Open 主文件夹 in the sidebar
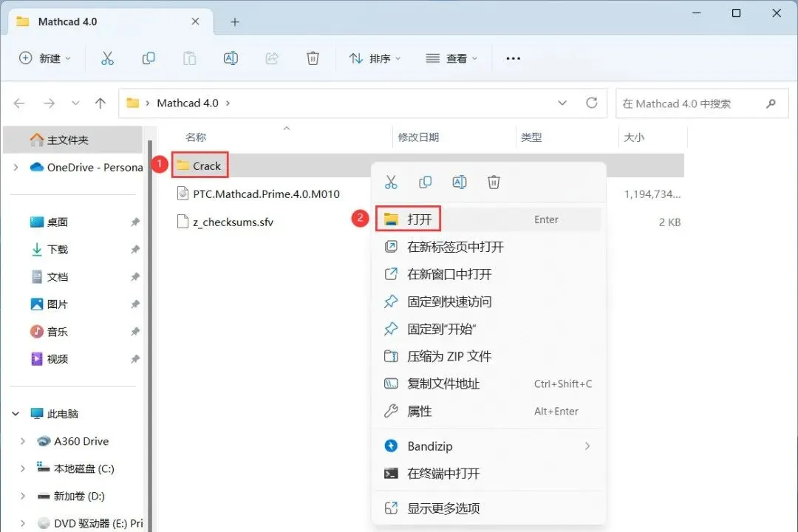Image resolution: width=798 pixels, height=532 pixels. (x=72, y=140)
